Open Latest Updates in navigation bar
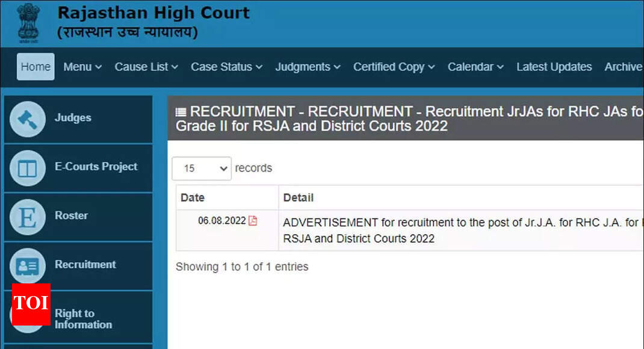Viewport: 644px width, 349px height. [554, 67]
